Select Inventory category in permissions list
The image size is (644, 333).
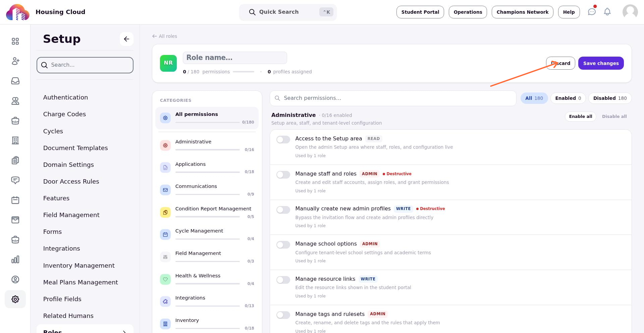(207, 324)
